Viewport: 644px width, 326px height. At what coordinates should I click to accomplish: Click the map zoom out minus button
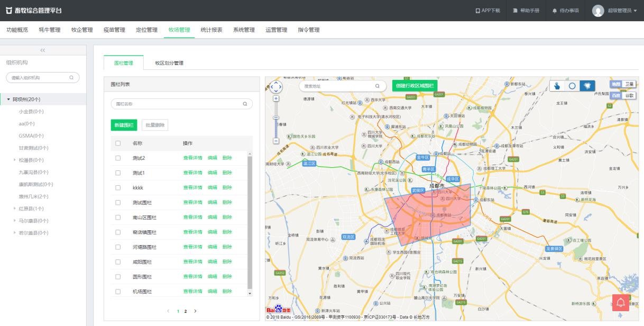276,141
